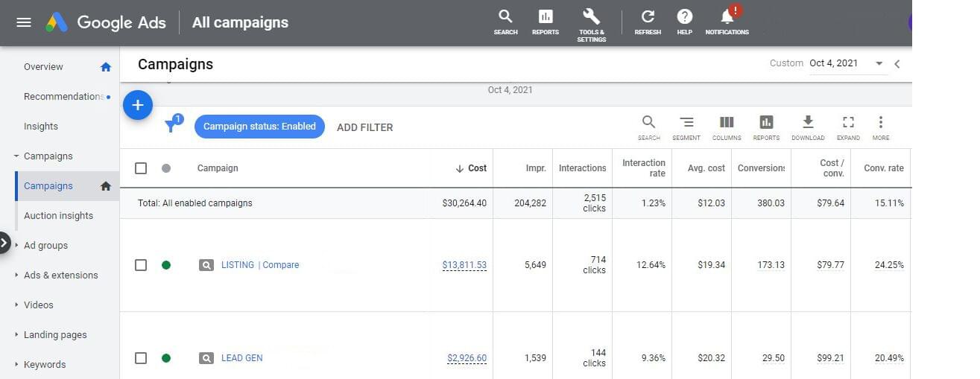Check the LEAD GEN campaign checkbox
The height and width of the screenshot is (379, 980).
141,358
